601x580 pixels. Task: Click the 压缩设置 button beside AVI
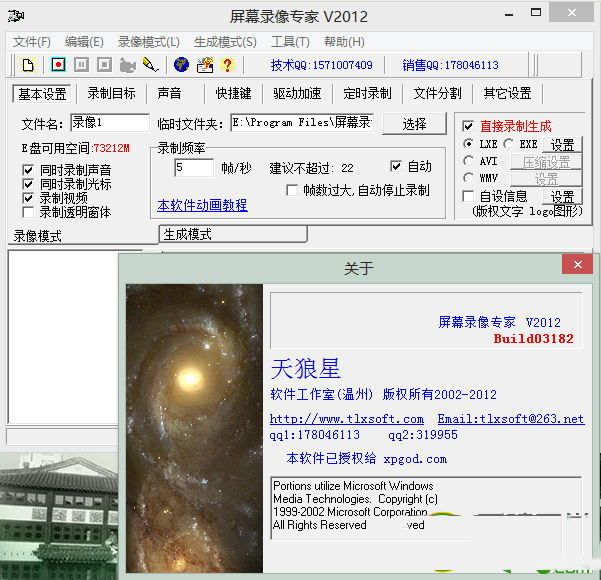pos(546,162)
